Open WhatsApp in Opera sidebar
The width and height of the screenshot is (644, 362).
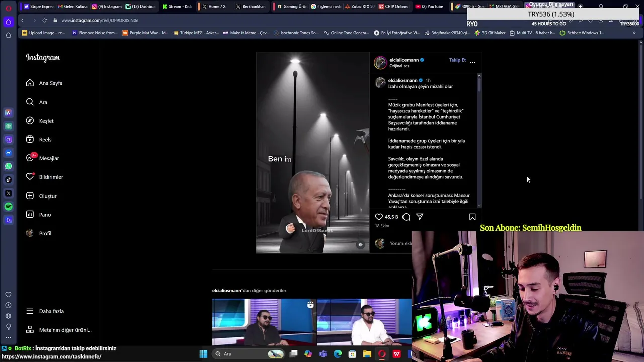8,166
